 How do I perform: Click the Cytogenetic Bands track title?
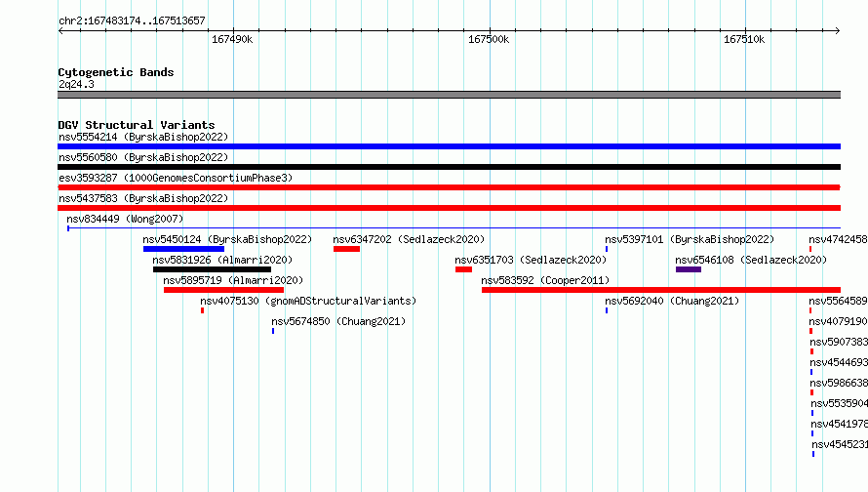click(x=116, y=72)
